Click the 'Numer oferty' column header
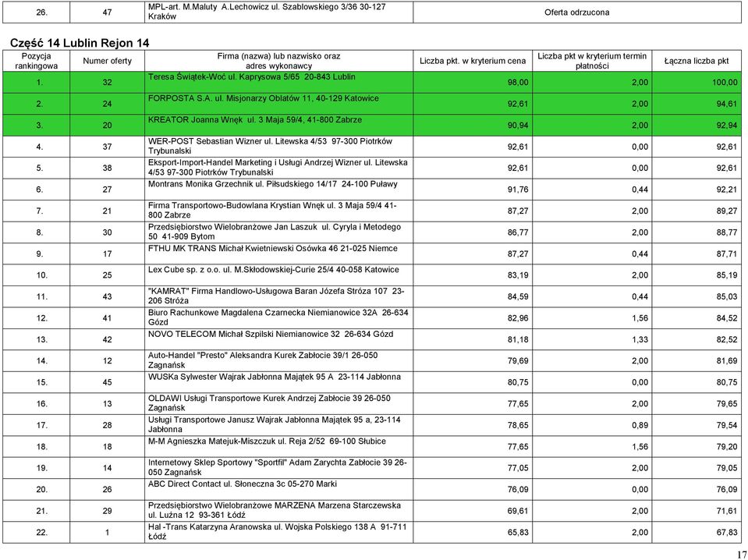The image size is (748, 560). tap(108, 61)
